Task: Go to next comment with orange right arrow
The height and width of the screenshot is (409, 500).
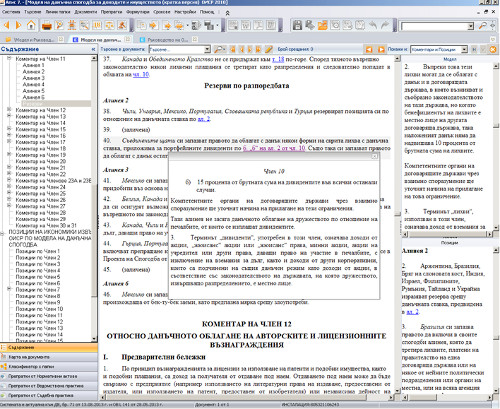Action: tap(381, 49)
